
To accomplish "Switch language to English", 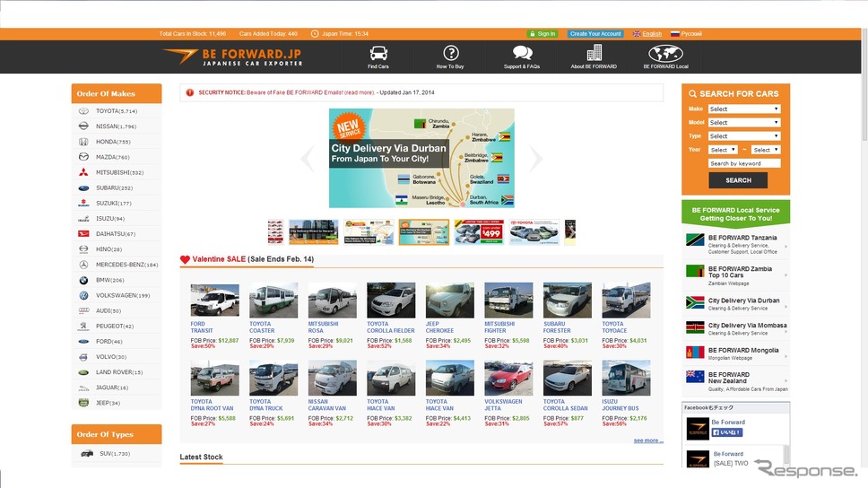I will 652,34.
